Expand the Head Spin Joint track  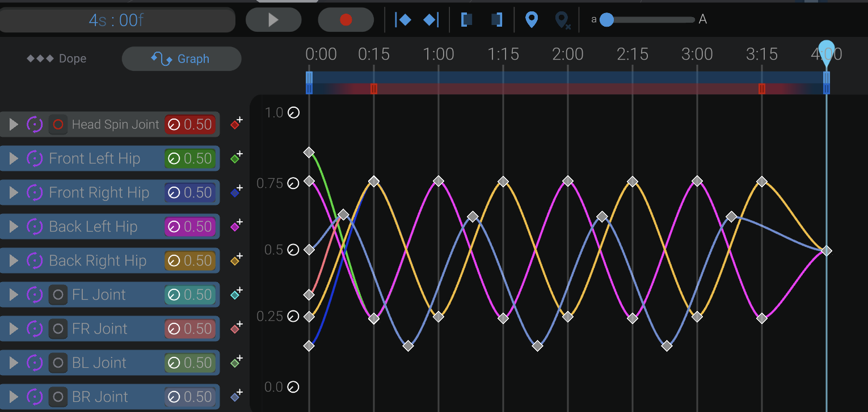click(14, 124)
